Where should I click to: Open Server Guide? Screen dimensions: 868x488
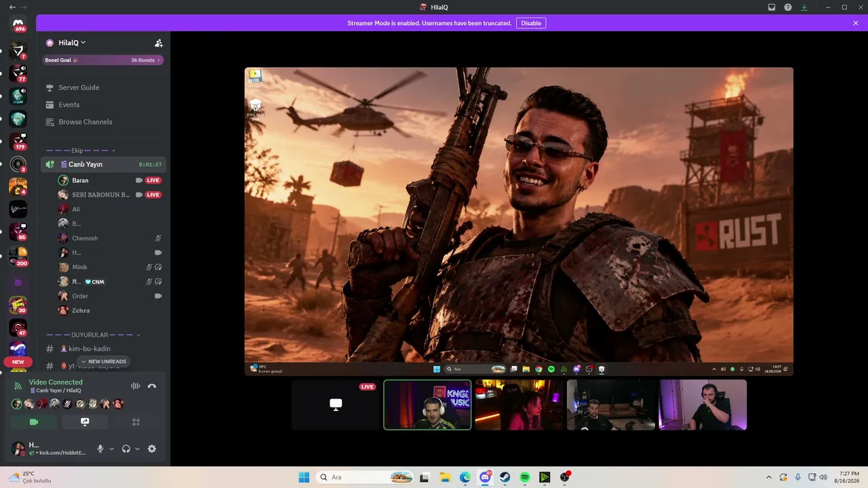pyautogui.click(x=103, y=87)
